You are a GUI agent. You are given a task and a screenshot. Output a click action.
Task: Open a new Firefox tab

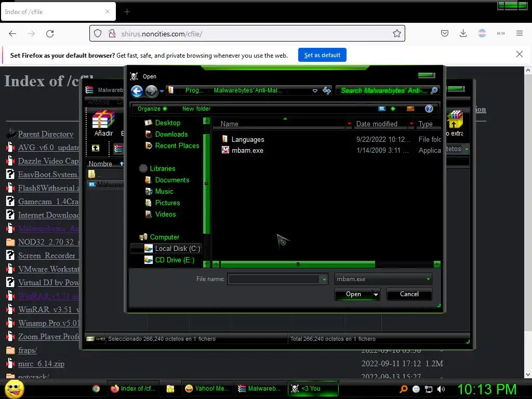[x=127, y=12]
